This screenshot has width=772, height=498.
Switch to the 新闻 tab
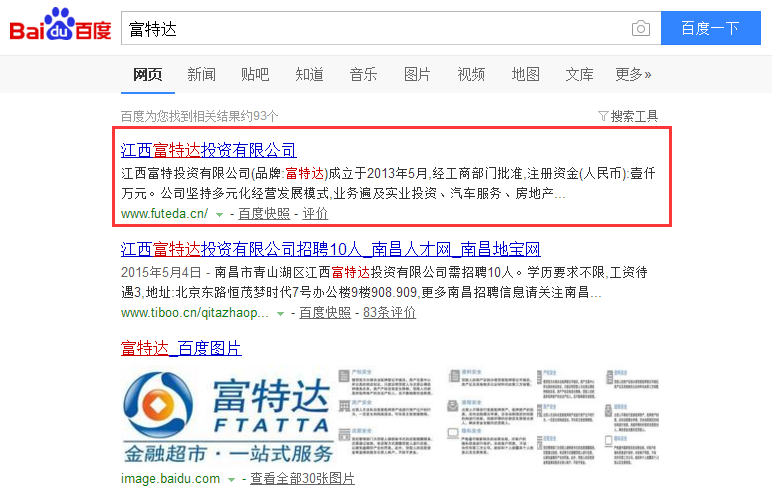pos(201,74)
